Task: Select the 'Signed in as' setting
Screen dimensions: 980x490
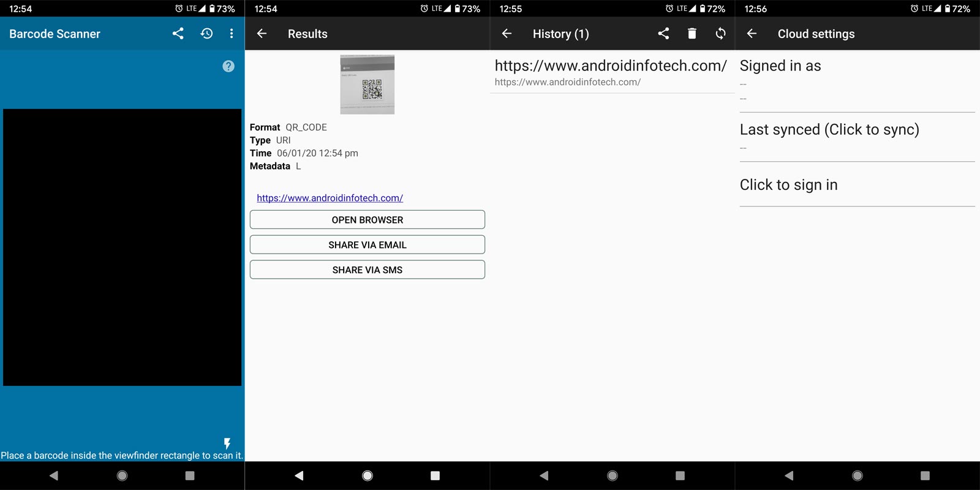Action: pos(858,81)
